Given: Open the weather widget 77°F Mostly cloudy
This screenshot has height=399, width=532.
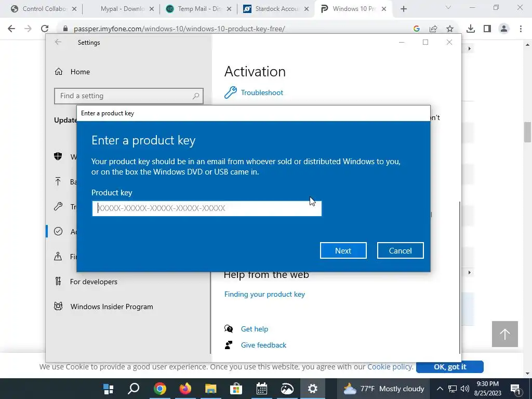Looking at the screenshot, I should [384, 389].
